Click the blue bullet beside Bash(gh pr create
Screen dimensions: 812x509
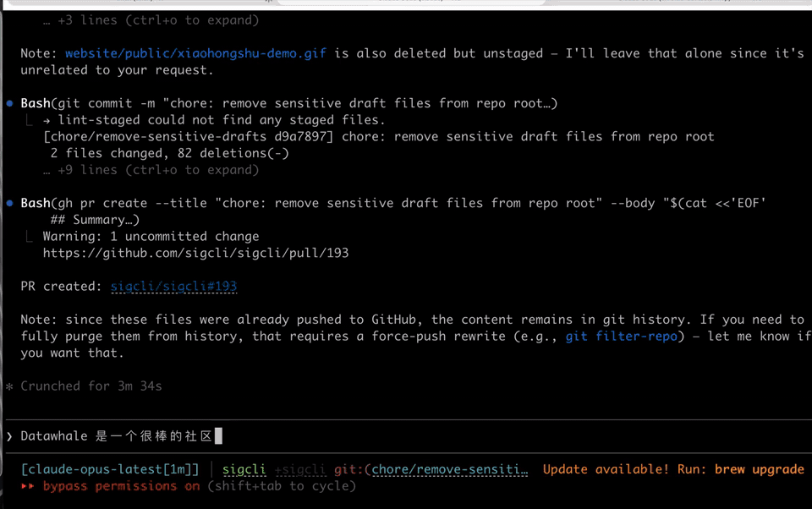[x=9, y=203]
